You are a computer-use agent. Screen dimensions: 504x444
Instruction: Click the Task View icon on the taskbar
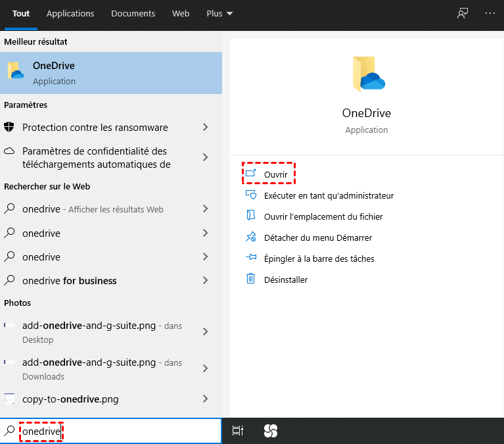tap(238, 431)
